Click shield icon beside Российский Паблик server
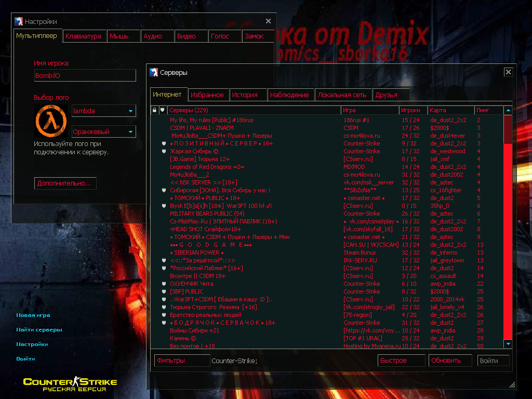 [164, 269]
